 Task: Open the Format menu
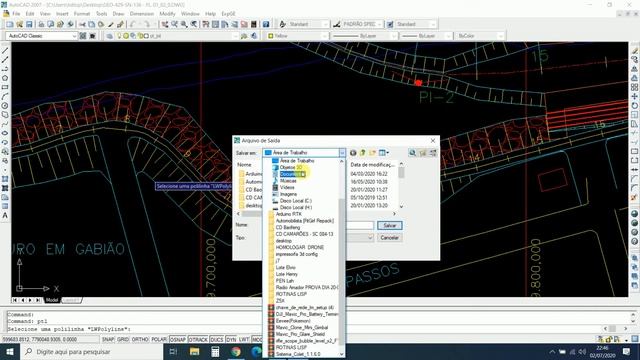pos(82,14)
